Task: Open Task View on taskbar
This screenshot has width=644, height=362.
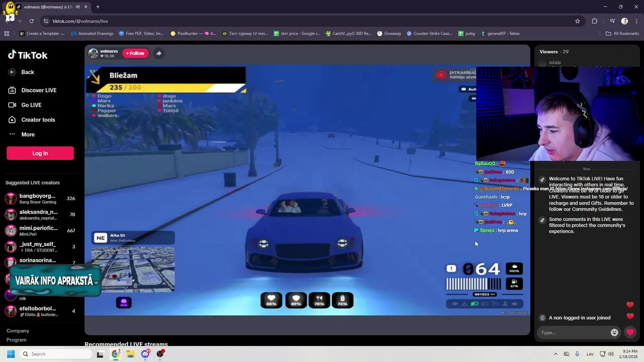Action: pyautogui.click(x=100, y=354)
